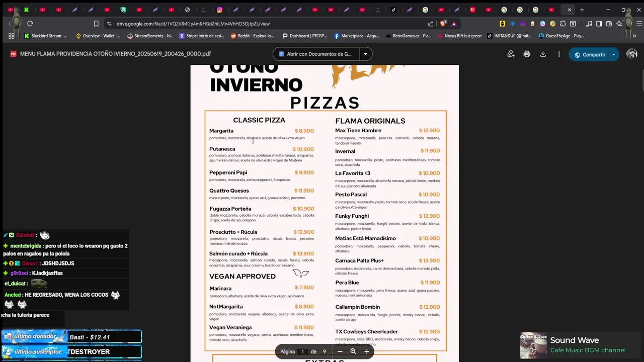The image size is (644, 362).
Task: Switch to the TikTok tab
Action: (x=393, y=10)
